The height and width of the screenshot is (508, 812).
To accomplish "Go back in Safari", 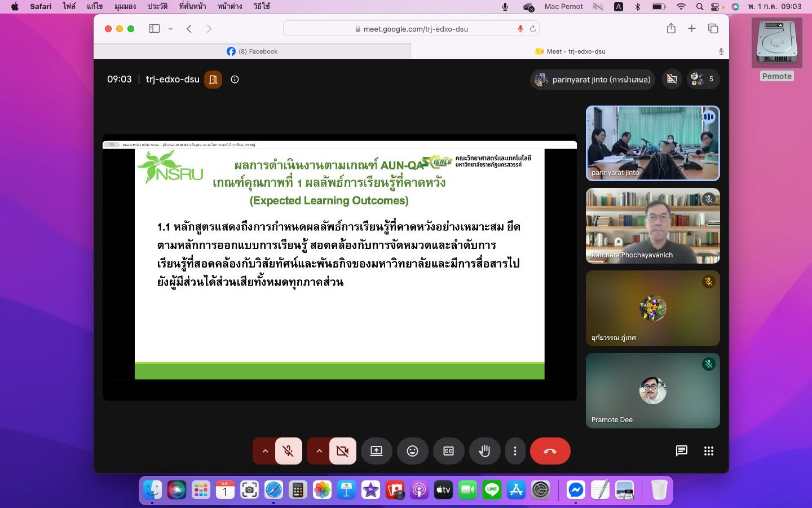I will (x=189, y=29).
